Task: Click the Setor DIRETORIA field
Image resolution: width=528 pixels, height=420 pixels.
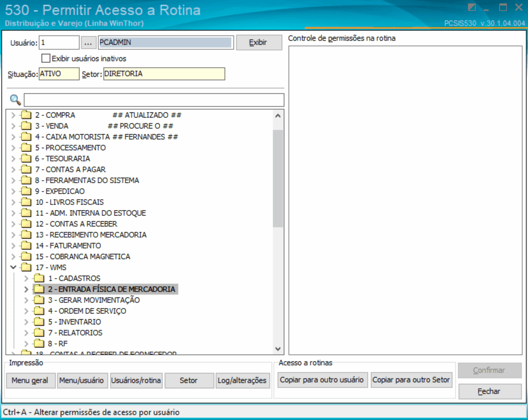Action: 164,74
